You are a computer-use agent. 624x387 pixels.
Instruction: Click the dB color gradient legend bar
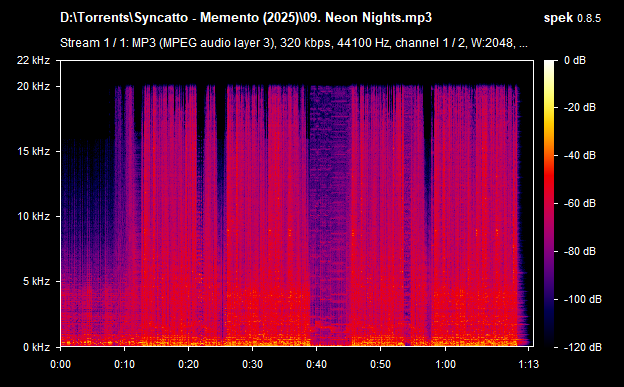(549, 203)
